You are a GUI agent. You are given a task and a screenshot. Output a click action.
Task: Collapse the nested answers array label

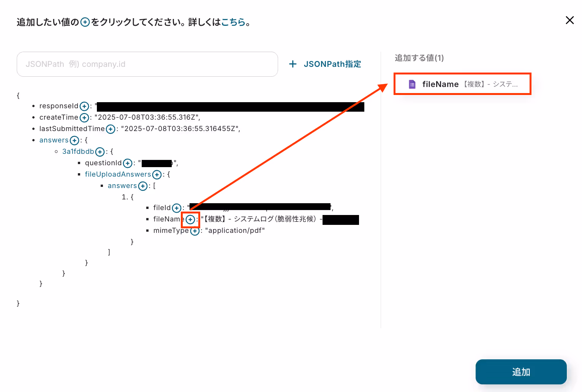click(122, 186)
